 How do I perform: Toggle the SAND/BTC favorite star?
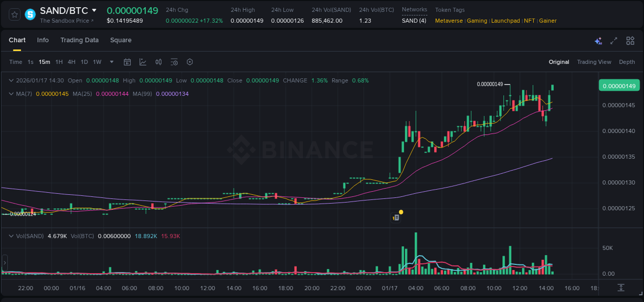[x=14, y=14]
